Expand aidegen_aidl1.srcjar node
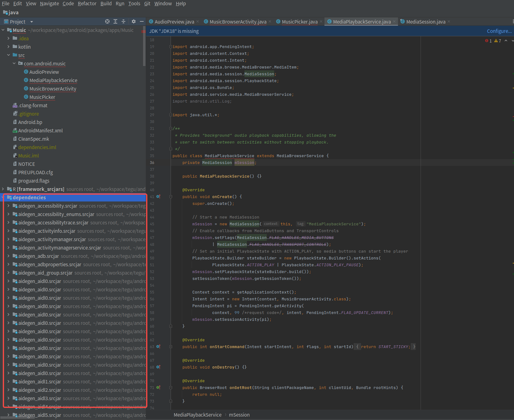Viewport: 514px width, 420px height. [x=8, y=382]
